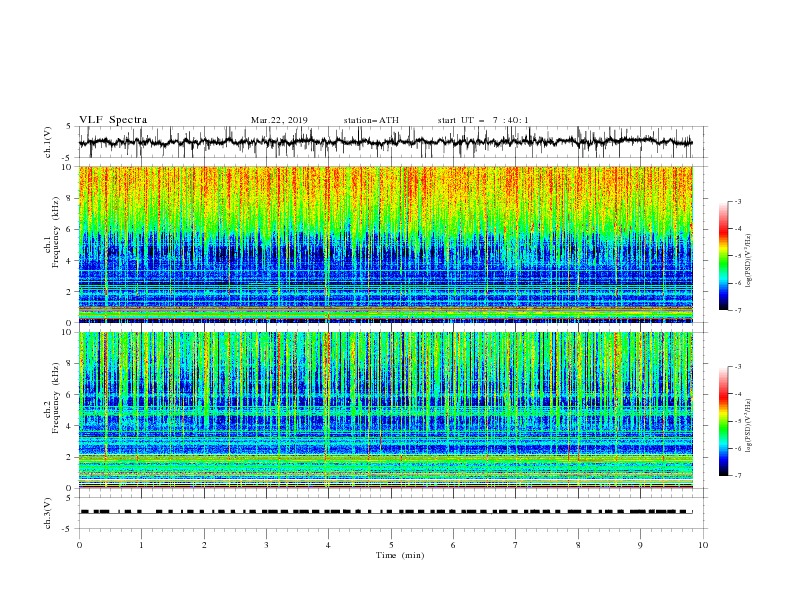Click the ch.1 'Frequency (kHz)' axis title
The width and height of the screenshot is (792, 612).
[x=56, y=230]
